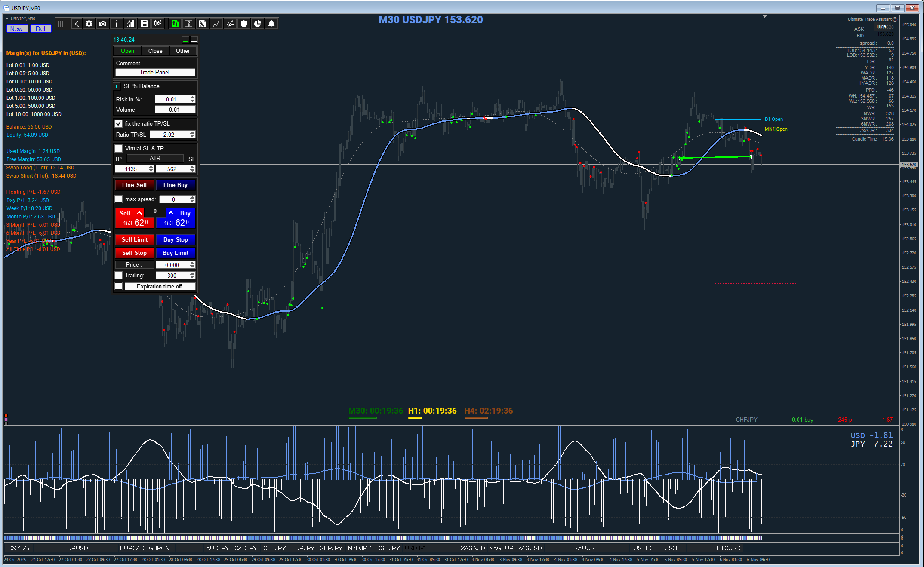Click the camera screenshot icon in toolbar

click(x=103, y=24)
